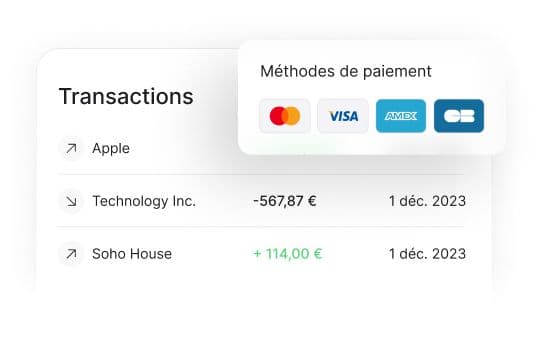Click the Apple merchant name
This screenshot has width=540, height=362.
click(x=111, y=149)
